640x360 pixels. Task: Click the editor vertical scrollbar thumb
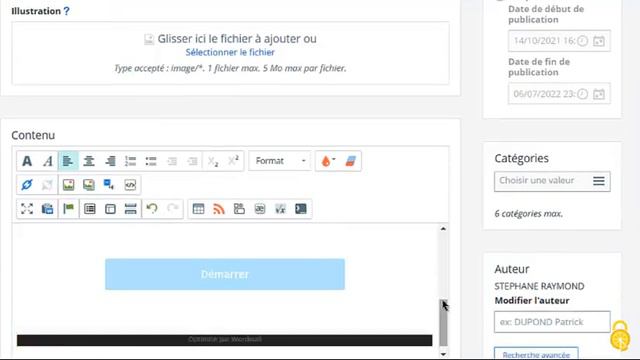coord(443,323)
